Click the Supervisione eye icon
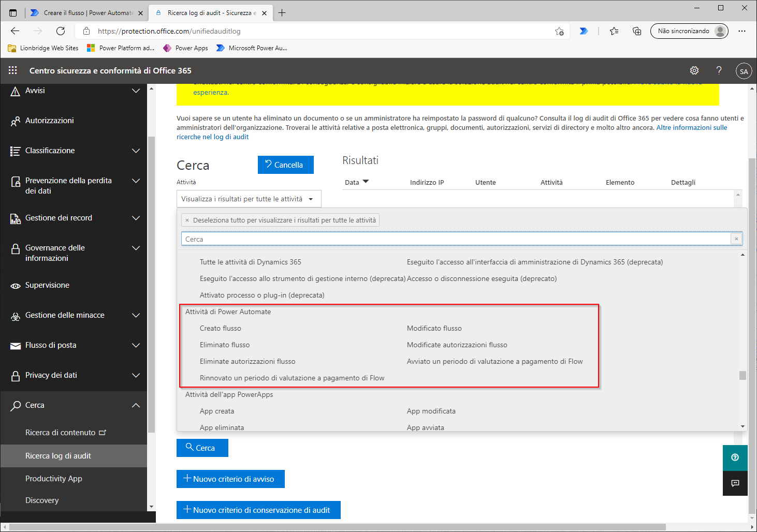Image resolution: width=757 pixels, height=532 pixels. click(x=16, y=286)
